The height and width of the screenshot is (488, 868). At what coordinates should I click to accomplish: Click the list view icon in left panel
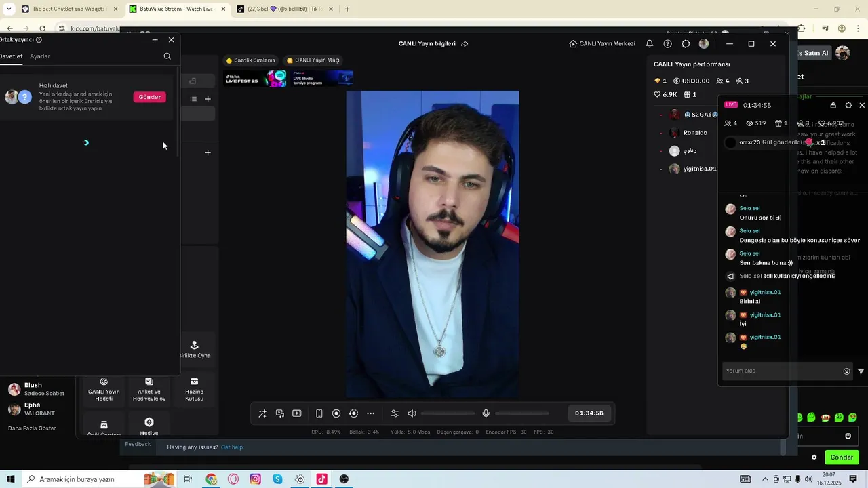tap(193, 99)
